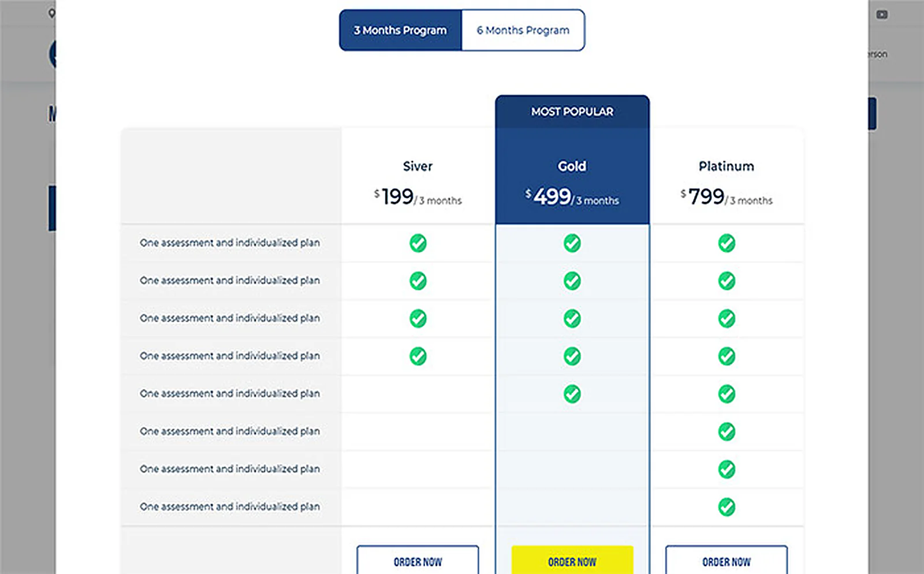The height and width of the screenshot is (574, 924).
Task: Open the YouTube icon on the background page
Action: pos(882,14)
